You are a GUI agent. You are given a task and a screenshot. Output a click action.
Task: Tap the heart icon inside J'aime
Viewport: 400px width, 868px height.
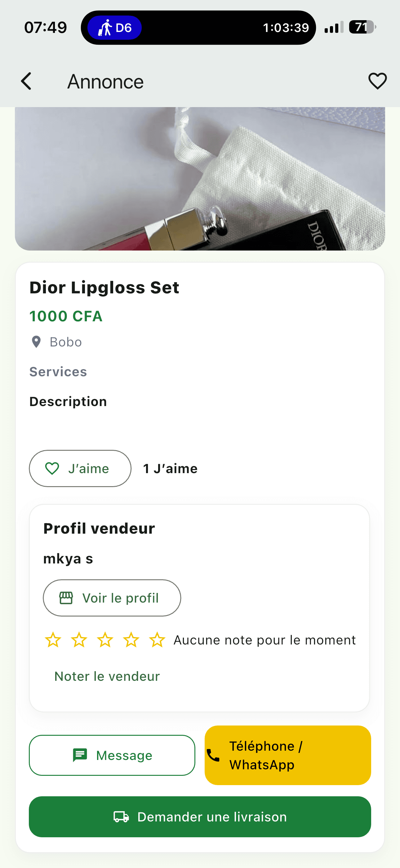(x=52, y=468)
